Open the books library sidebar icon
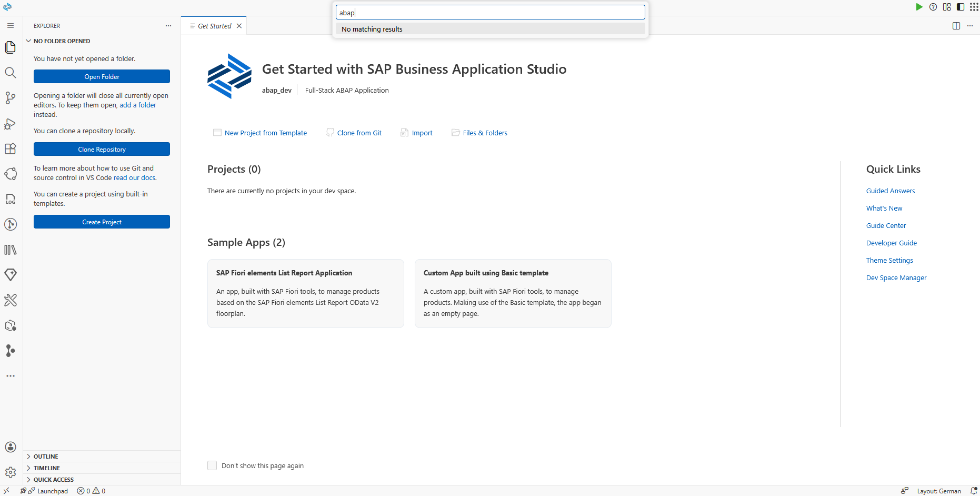980x496 pixels. (11, 250)
